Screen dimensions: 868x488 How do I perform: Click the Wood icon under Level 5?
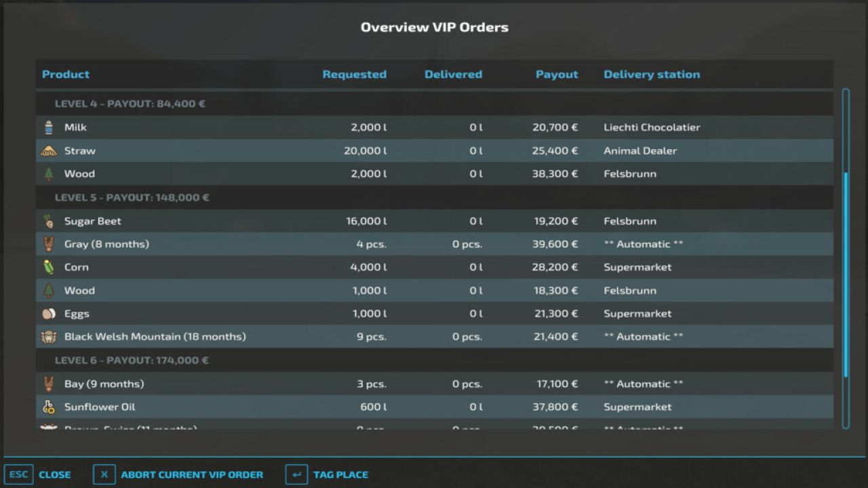[47, 290]
